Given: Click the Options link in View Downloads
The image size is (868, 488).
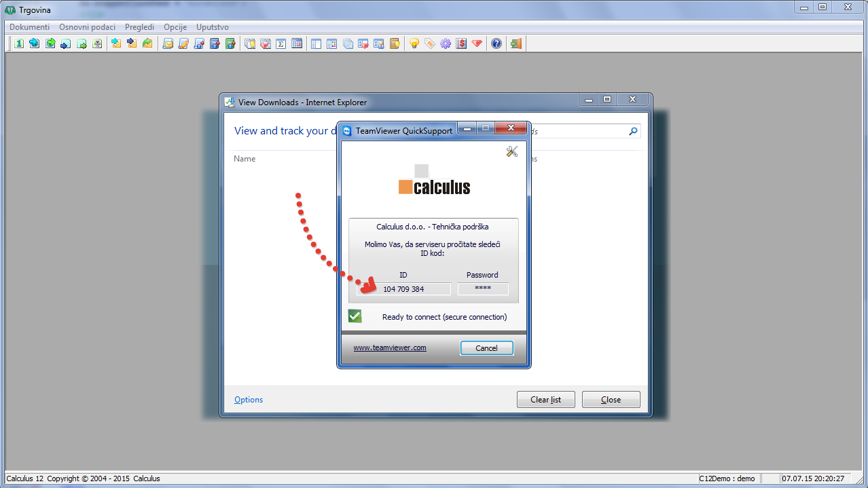Looking at the screenshot, I should 249,400.
